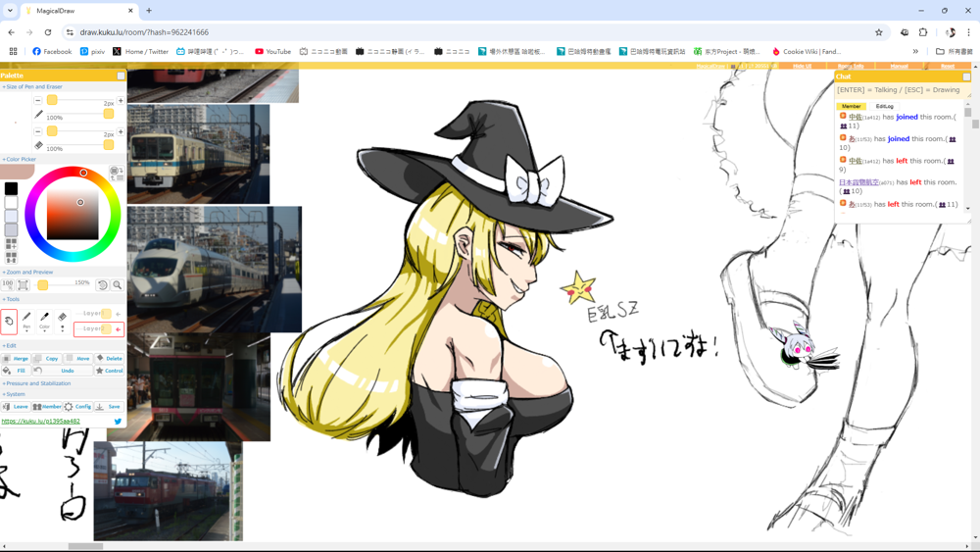Image resolution: width=980 pixels, height=552 pixels.
Task: Click the Fill bucket button
Action: (x=15, y=371)
